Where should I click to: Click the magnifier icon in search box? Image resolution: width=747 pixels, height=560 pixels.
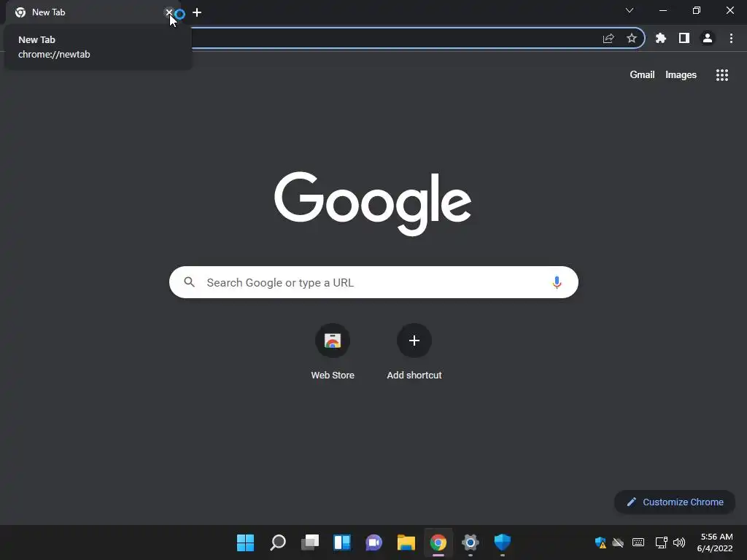tap(189, 282)
